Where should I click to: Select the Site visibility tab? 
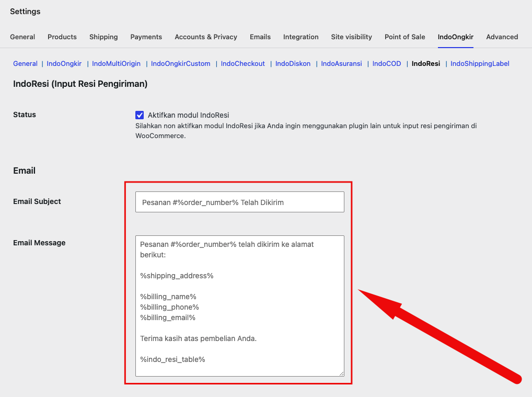(352, 37)
